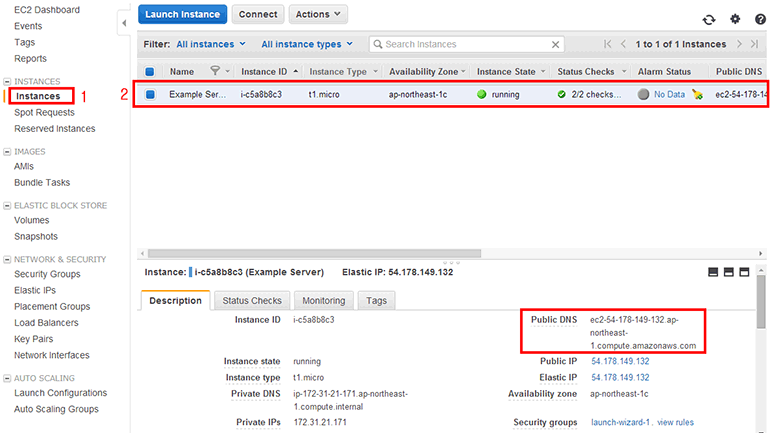Tick the Example Server row checkbox
Screen dimensions: 770x433
(150, 94)
